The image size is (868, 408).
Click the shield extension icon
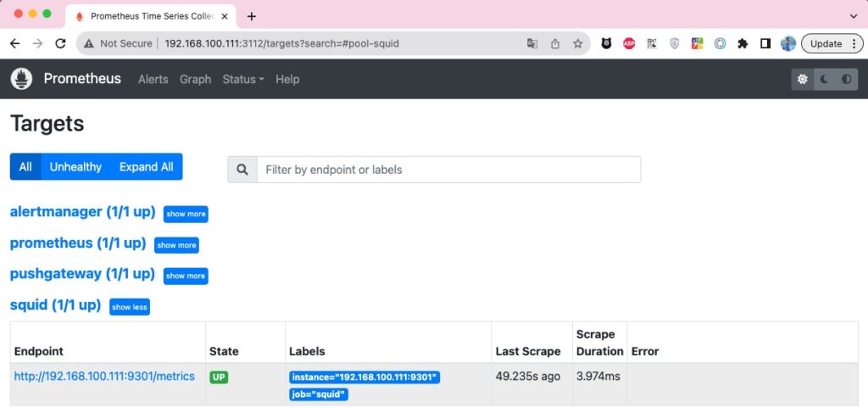(674, 44)
